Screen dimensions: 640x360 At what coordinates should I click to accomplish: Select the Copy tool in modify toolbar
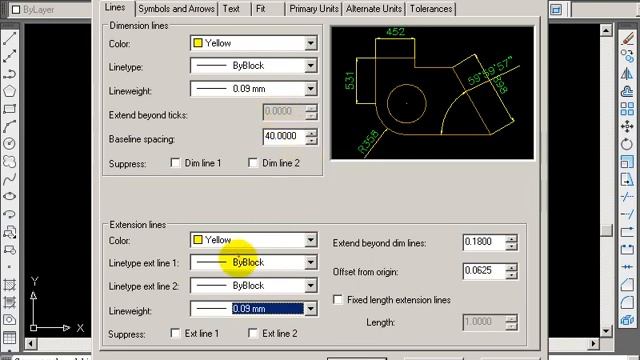click(627, 56)
